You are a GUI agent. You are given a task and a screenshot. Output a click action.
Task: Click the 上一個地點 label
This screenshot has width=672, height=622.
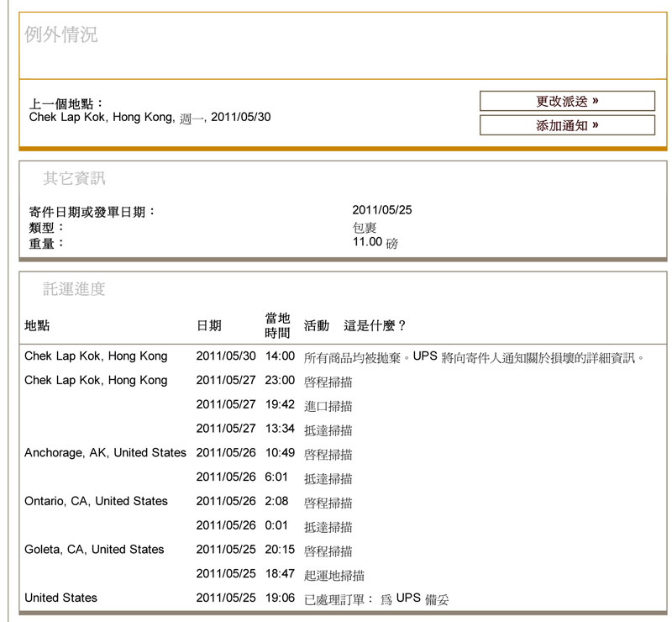click(x=66, y=103)
